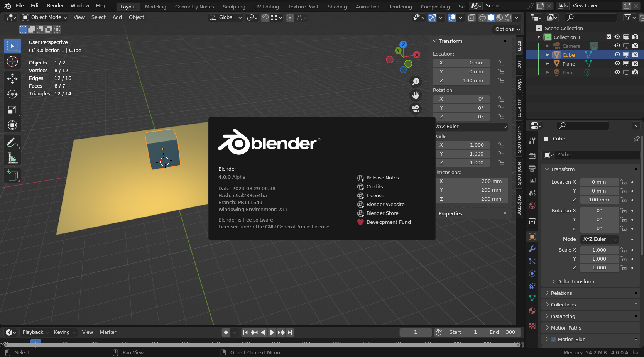Open the Texture properties tab
The image size is (644, 357).
532,326
